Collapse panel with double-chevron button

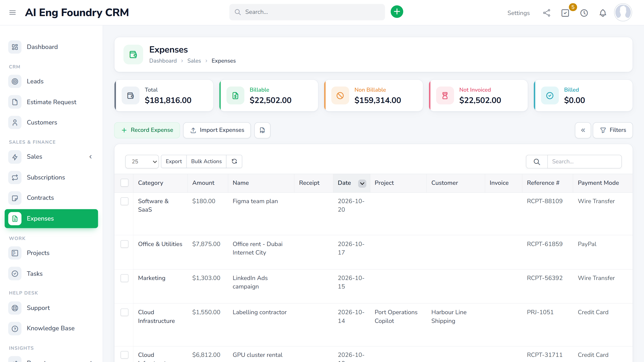click(583, 130)
